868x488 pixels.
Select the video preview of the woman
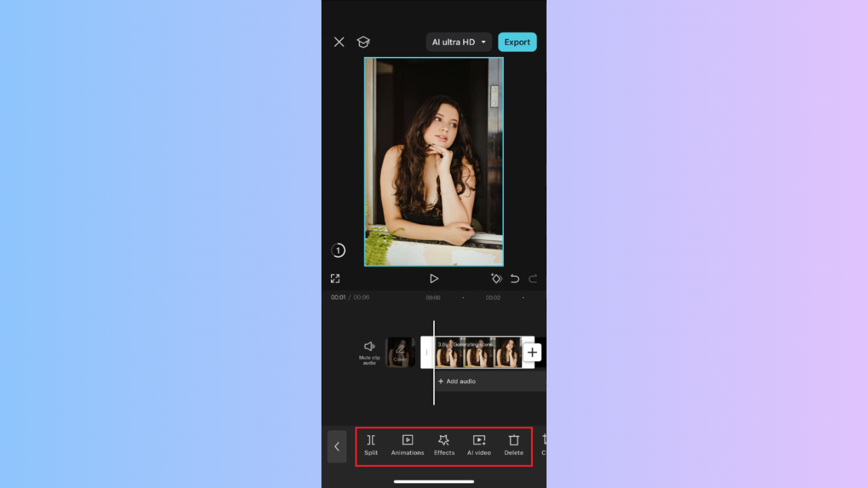point(434,161)
